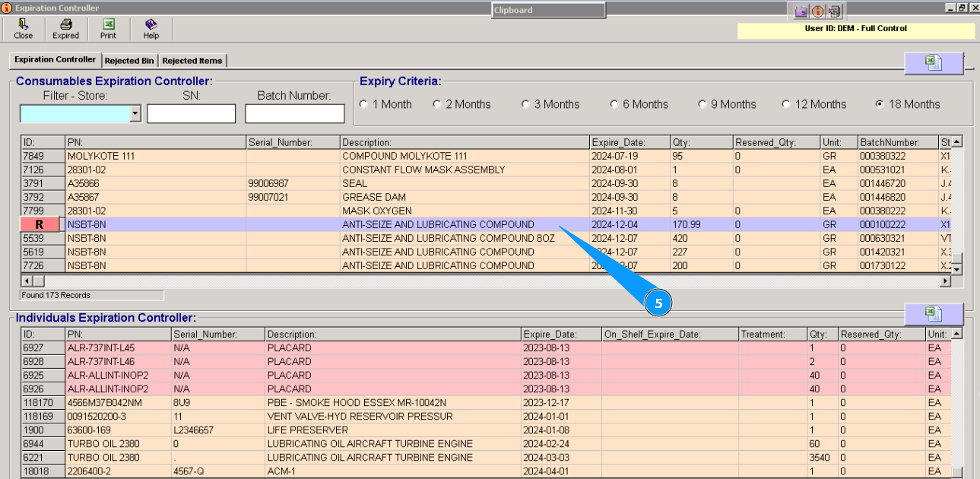This screenshot has height=479, width=980.
Task: Click the Print toolbar icon with Excel logo
Action: click(108, 25)
